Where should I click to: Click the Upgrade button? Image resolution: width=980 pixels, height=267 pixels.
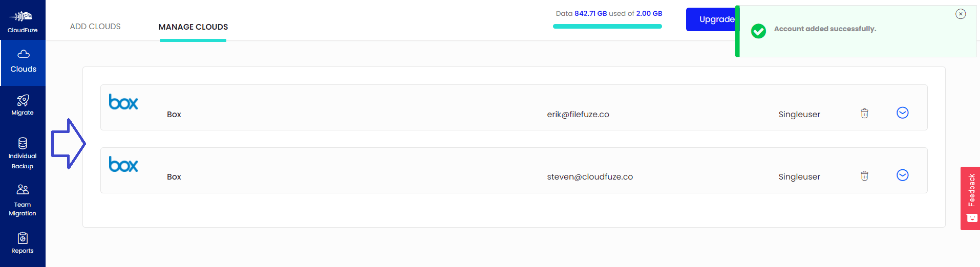coord(711,19)
